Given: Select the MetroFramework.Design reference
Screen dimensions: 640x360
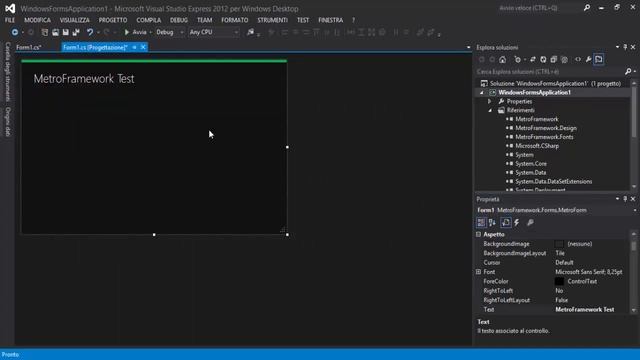Looking at the screenshot, I should click(546, 128).
